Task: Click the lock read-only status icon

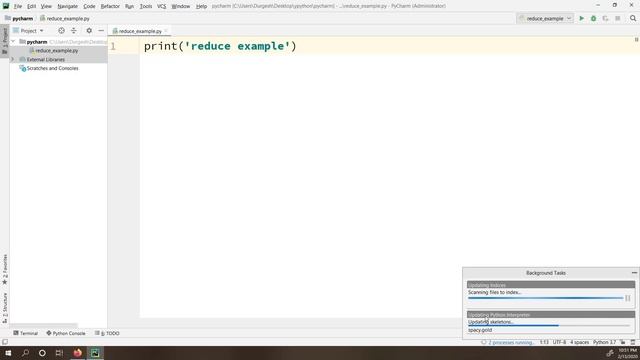Action: pos(622,342)
